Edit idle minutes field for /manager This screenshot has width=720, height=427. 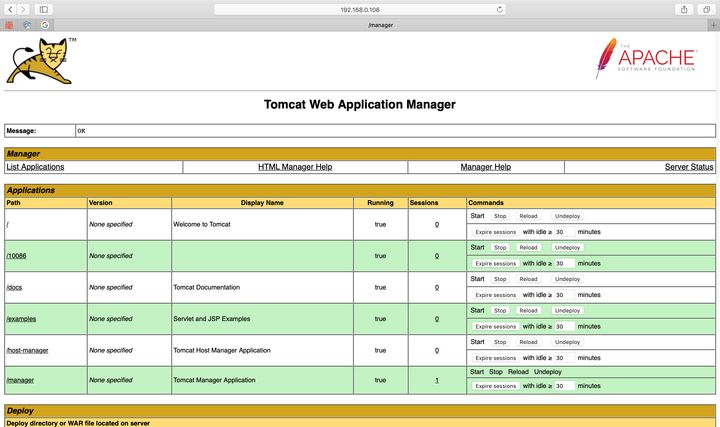[564, 386]
